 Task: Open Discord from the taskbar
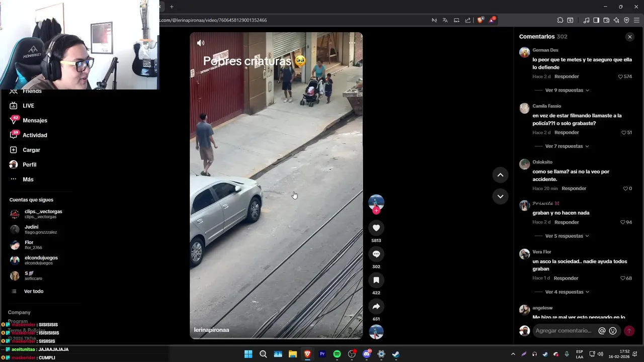pyautogui.click(x=367, y=354)
